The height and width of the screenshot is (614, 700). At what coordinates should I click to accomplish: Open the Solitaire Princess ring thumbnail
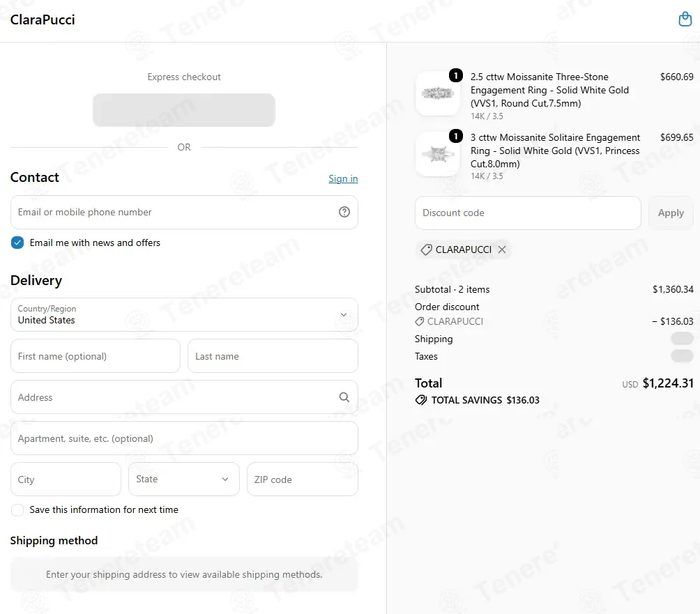pyautogui.click(x=438, y=154)
